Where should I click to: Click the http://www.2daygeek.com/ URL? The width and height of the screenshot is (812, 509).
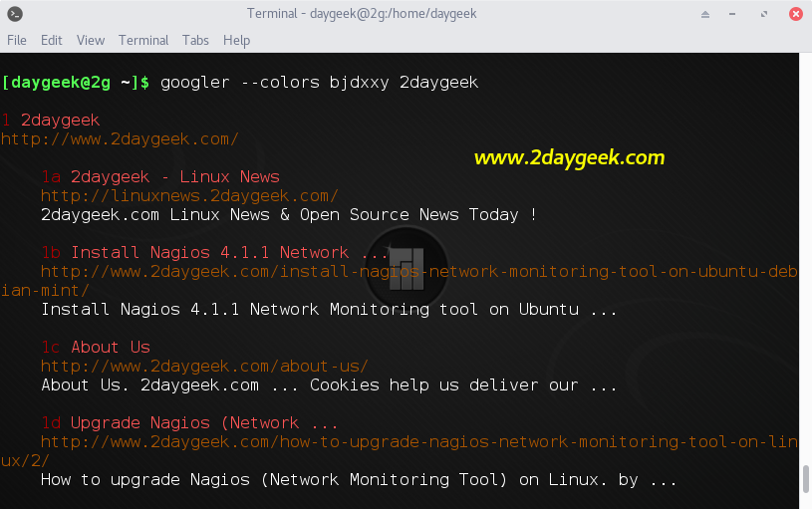point(120,139)
